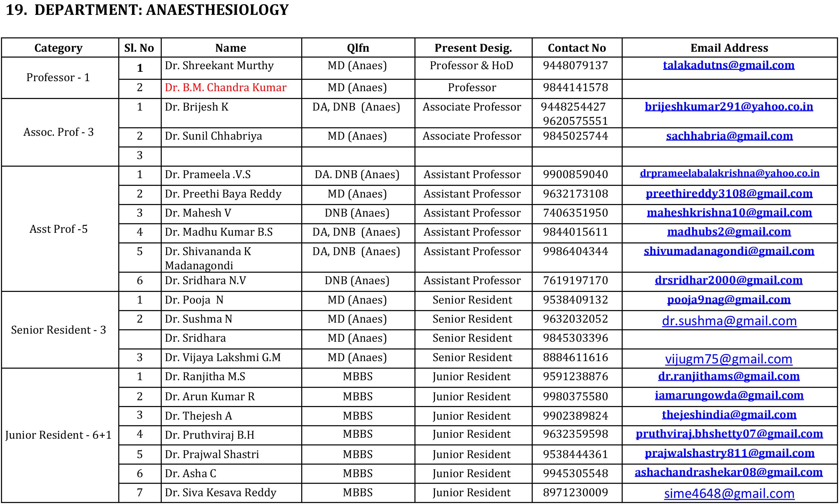Click the name 'Dr. Siva Kesava Reddy'
The height and width of the screenshot is (504, 839).
[221, 492]
